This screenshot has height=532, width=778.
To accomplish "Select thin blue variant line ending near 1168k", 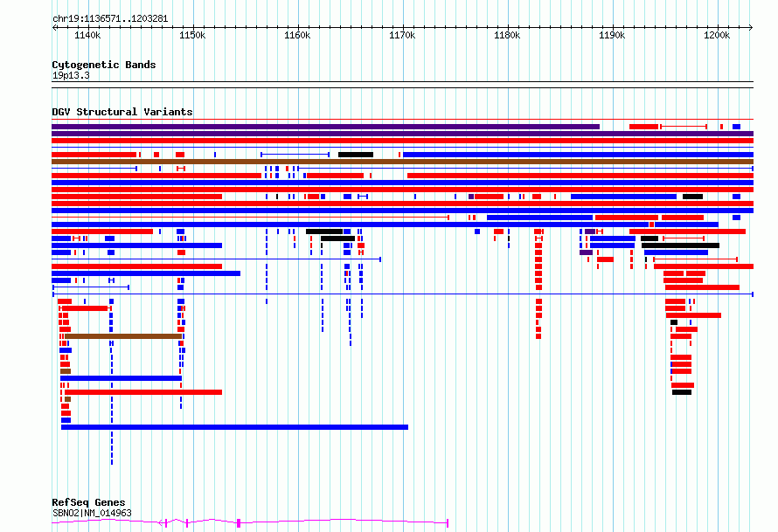I will coord(216,259).
